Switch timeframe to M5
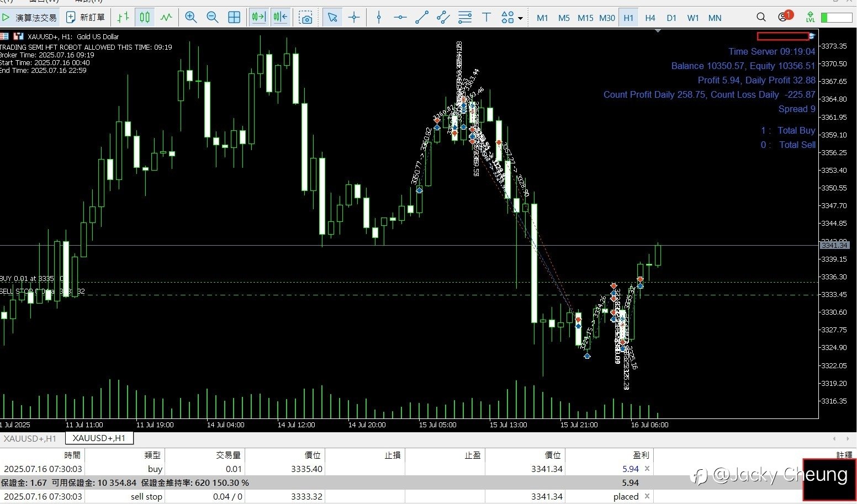Image resolution: width=857 pixels, height=504 pixels. [564, 18]
